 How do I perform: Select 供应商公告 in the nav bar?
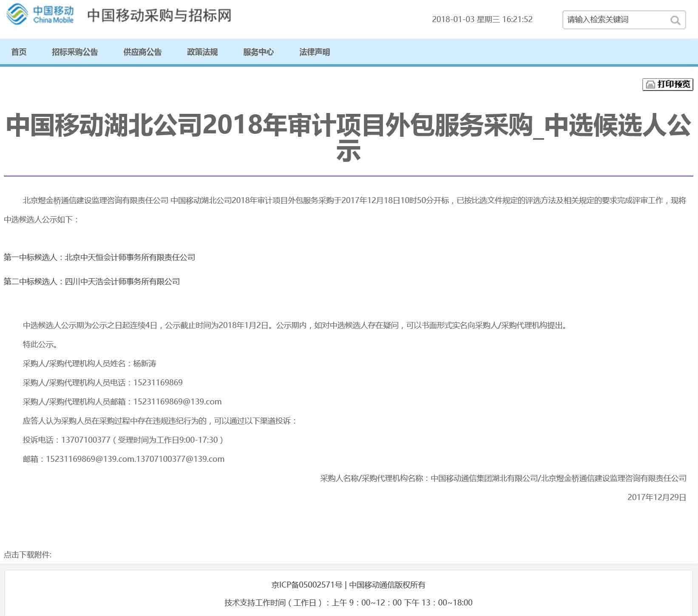point(142,52)
